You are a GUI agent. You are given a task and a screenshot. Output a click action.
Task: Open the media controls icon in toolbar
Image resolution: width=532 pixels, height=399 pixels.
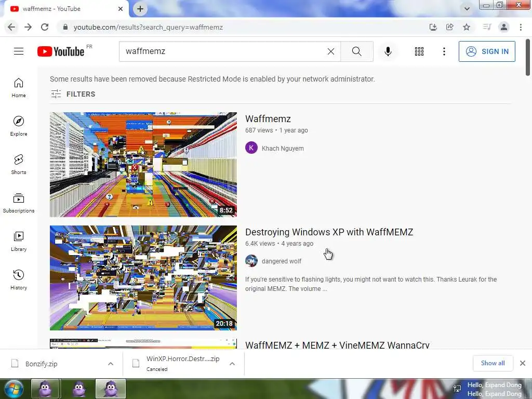tap(487, 27)
